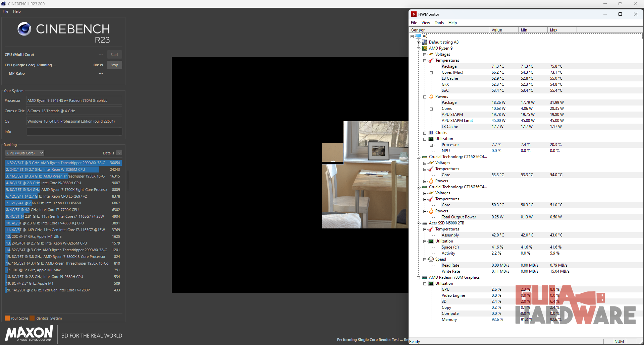Select the Threadripper 2990WX ranking row scoring 30054
The width and height of the screenshot is (644, 345).
(63, 163)
